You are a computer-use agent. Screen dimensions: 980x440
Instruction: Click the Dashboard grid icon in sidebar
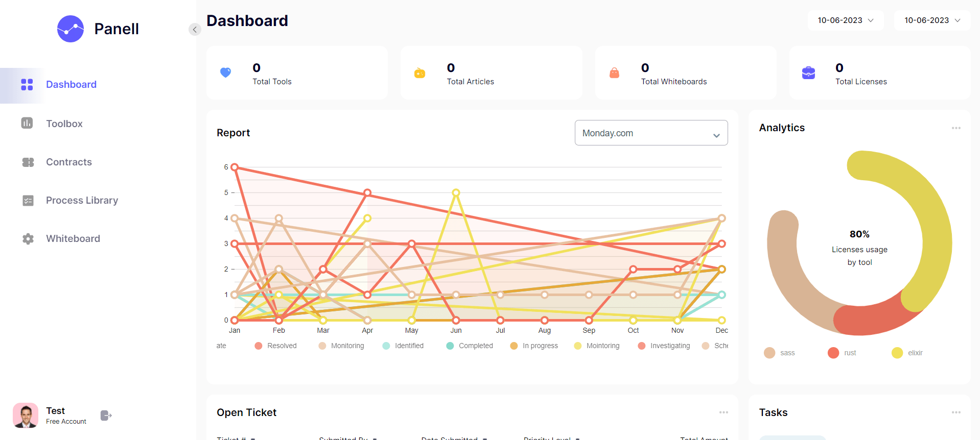(27, 85)
